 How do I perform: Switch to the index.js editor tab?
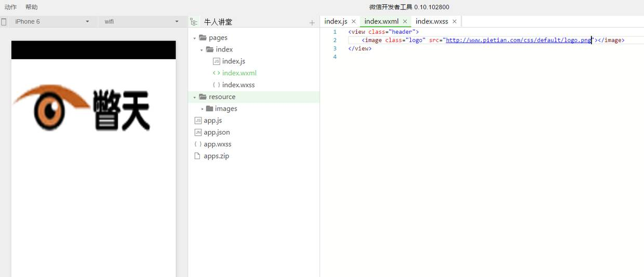pos(336,21)
